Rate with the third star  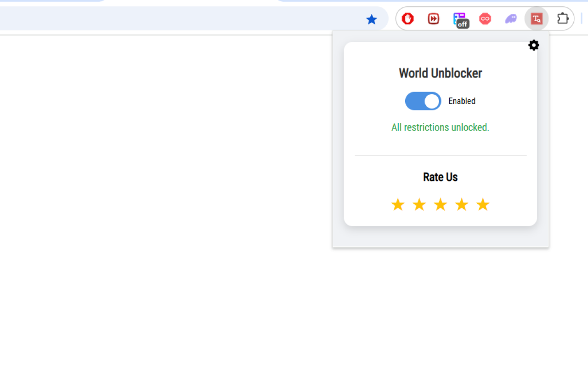[x=440, y=205]
